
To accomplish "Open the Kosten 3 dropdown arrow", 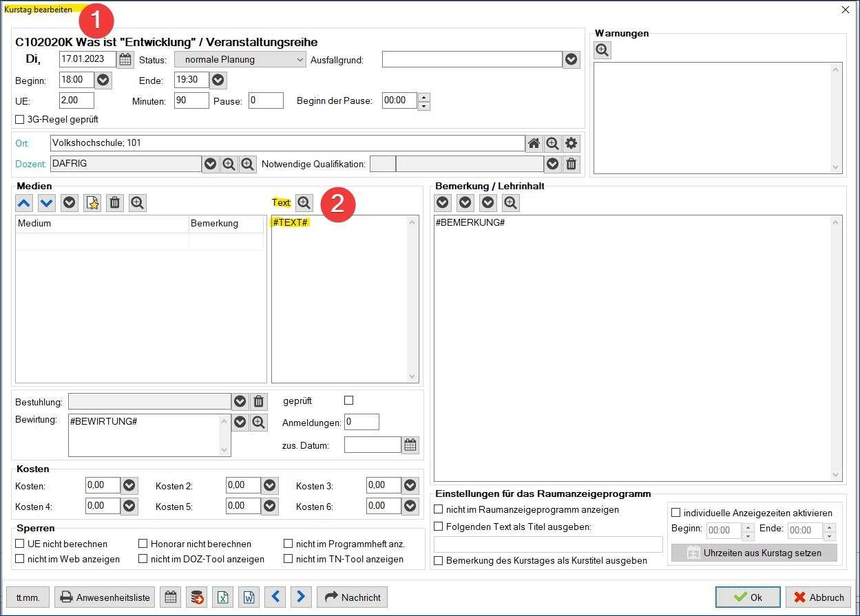I will point(410,486).
